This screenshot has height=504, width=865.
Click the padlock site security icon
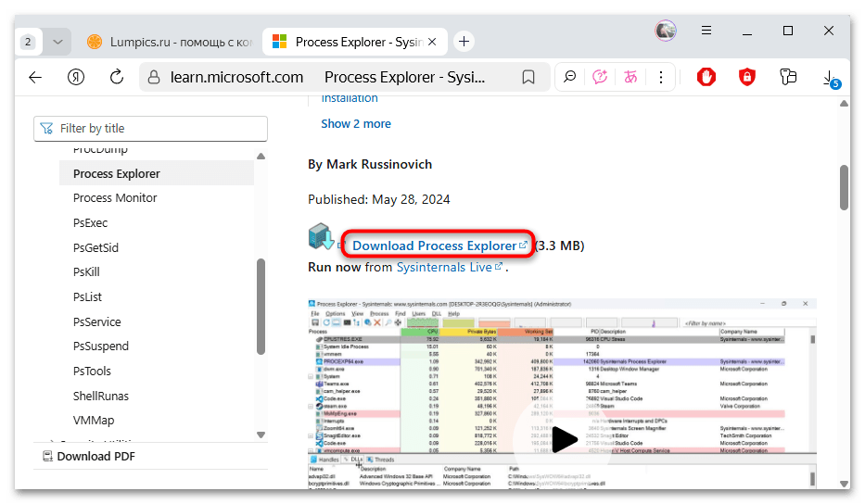tap(154, 77)
